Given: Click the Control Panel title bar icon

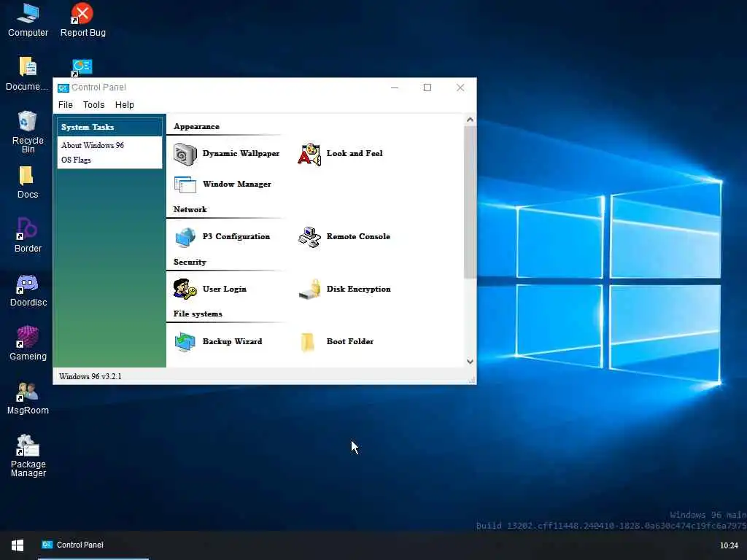Looking at the screenshot, I should (x=63, y=87).
